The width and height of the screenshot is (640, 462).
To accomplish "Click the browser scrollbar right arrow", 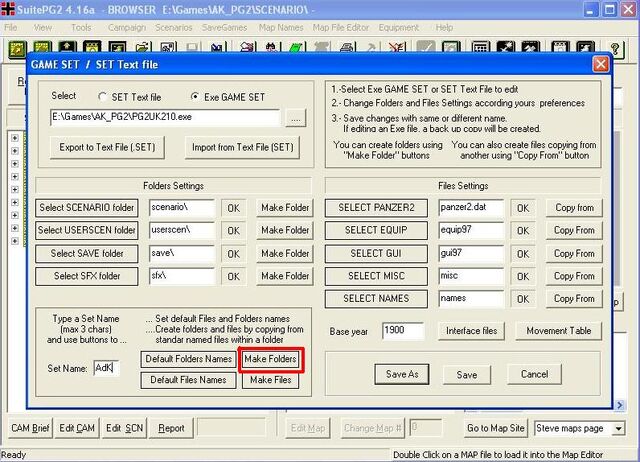I will click(x=620, y=405).
